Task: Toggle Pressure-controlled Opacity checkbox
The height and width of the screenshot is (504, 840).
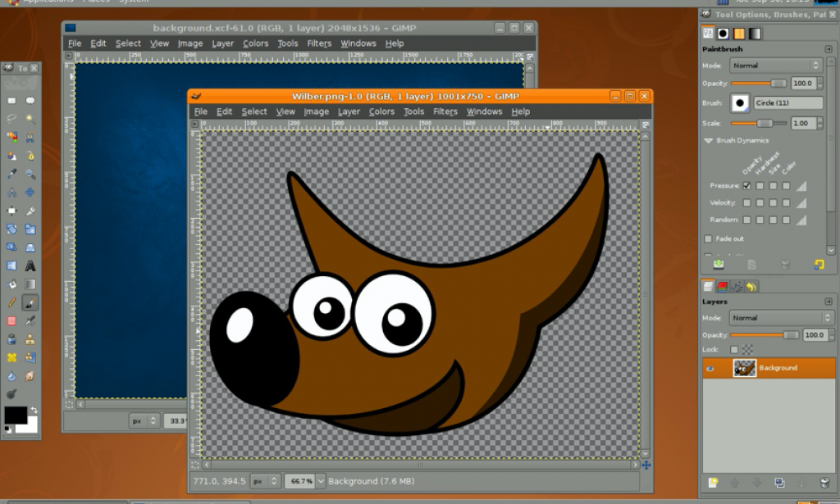Action: [x=746, y=186]
